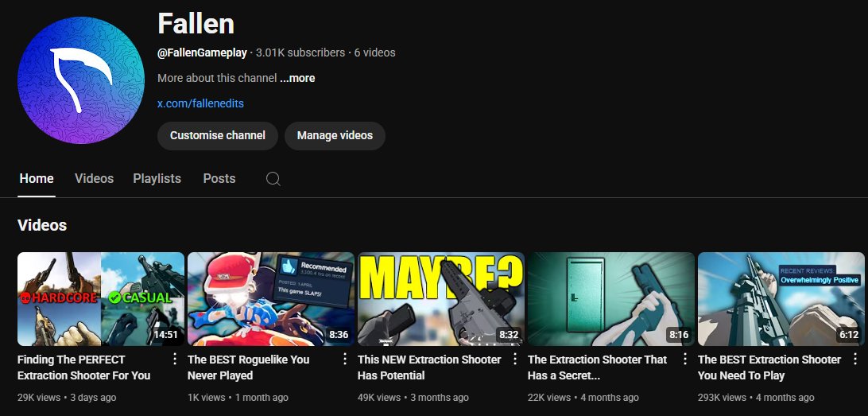Open the Overwhelmingly Positive video thumbnail
This screenshot has width=868, height=416.
tap(781, 299)
